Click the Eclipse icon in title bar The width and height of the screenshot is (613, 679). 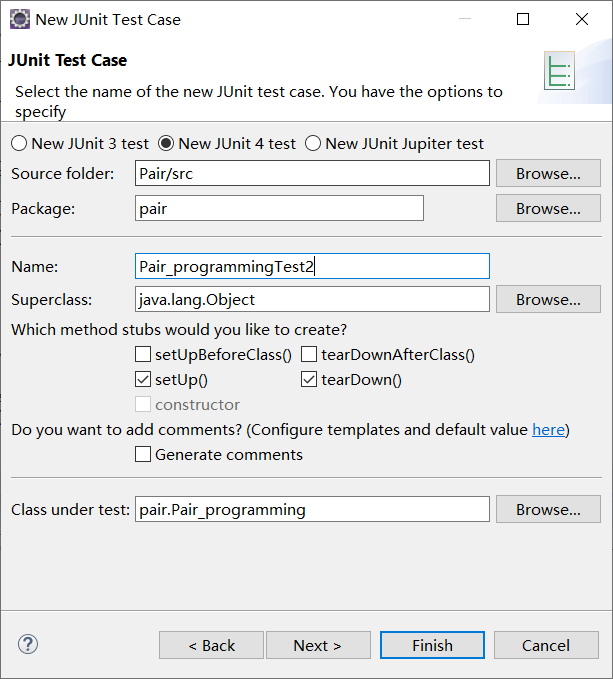(18, 19)
